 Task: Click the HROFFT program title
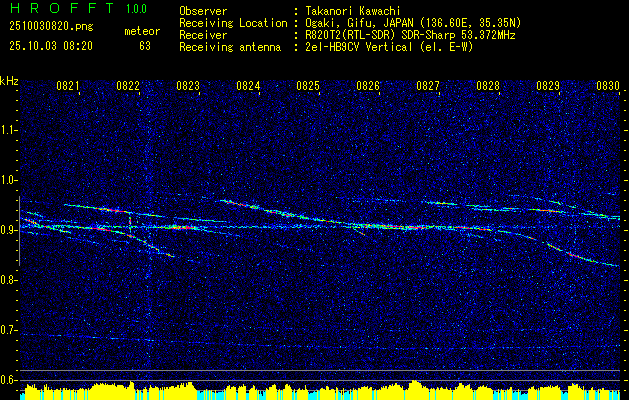[62, 8]
